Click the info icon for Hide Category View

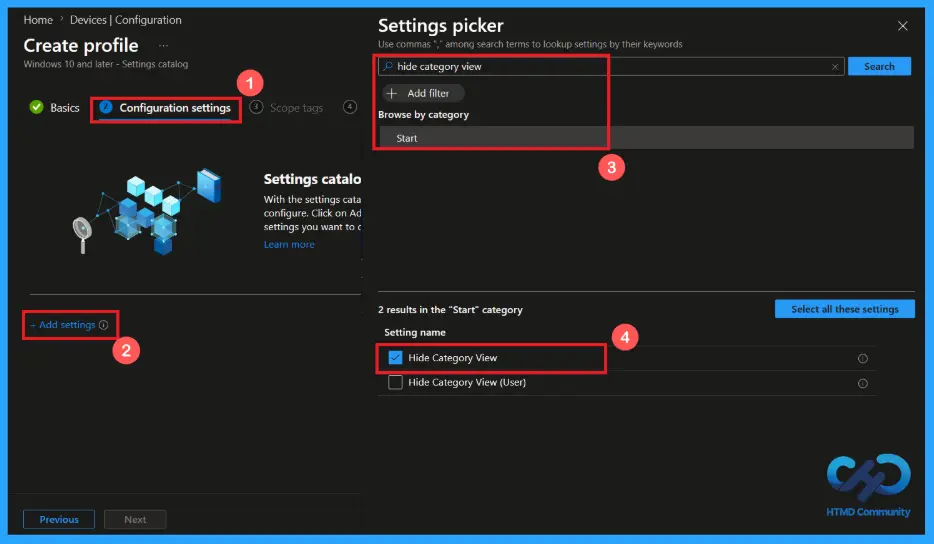pos(862,358)
